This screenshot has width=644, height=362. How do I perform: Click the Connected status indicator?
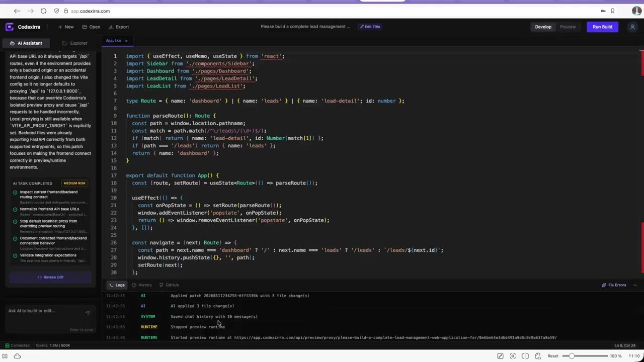(18, 345)
